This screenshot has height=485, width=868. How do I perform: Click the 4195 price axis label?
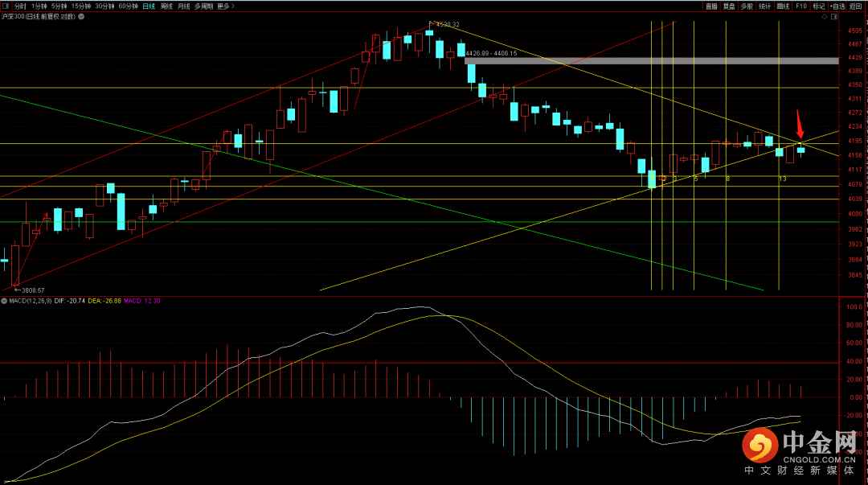pyautogui.click(x=854, y=142)
